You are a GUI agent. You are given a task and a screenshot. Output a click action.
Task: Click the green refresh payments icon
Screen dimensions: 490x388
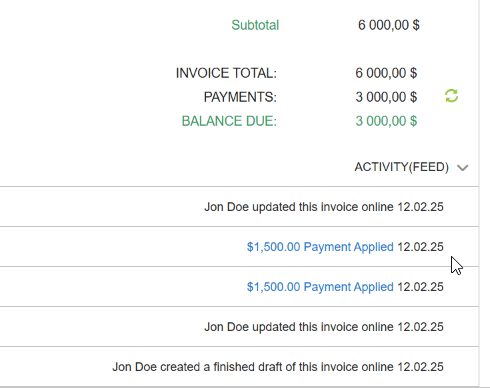451,96
